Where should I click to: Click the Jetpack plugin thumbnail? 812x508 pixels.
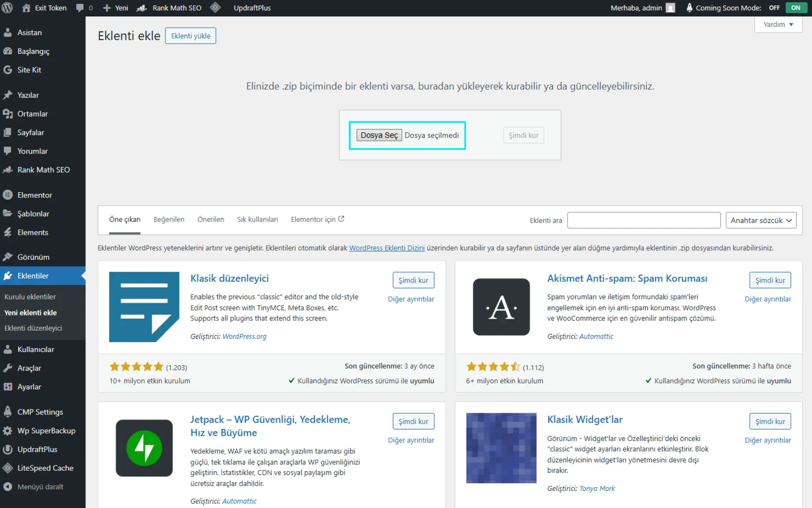tap(144, 448)
